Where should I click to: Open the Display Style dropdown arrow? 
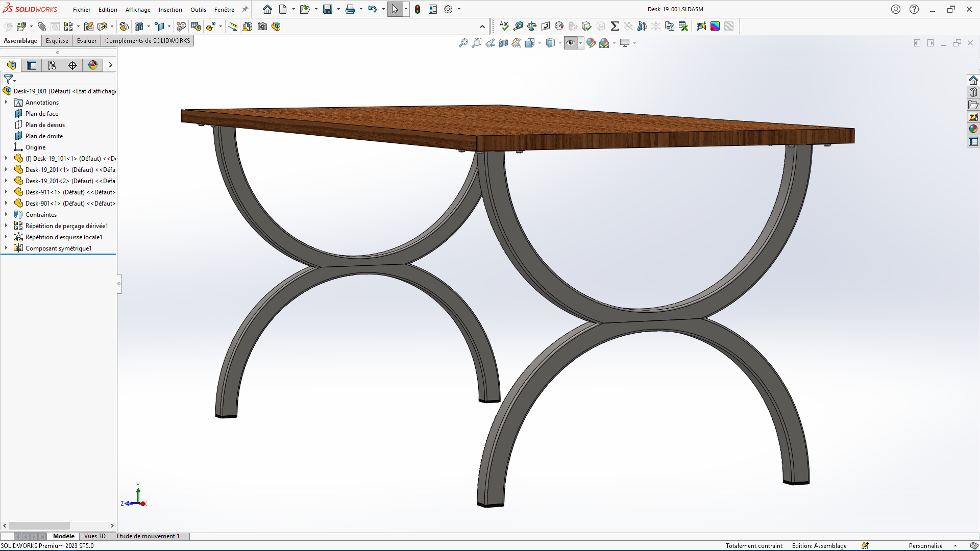pos(560,43)
